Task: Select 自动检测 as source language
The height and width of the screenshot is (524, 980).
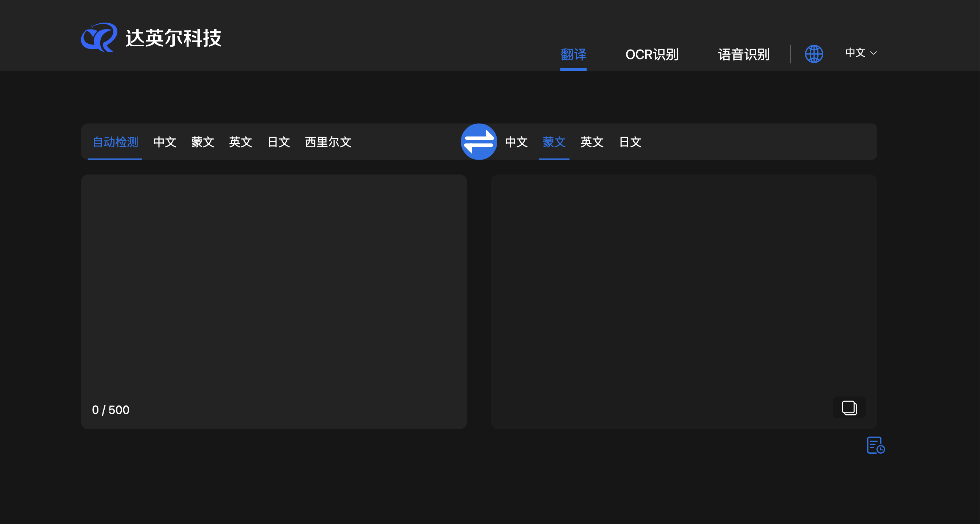Action: click(114, 141)
